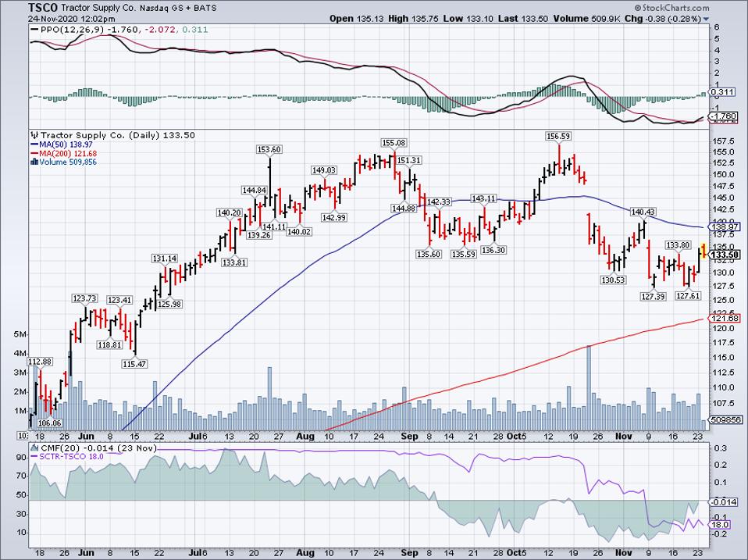Click the black line marker beside PPO(12,26,9)
748x560 pixels.
click(34, 30)
